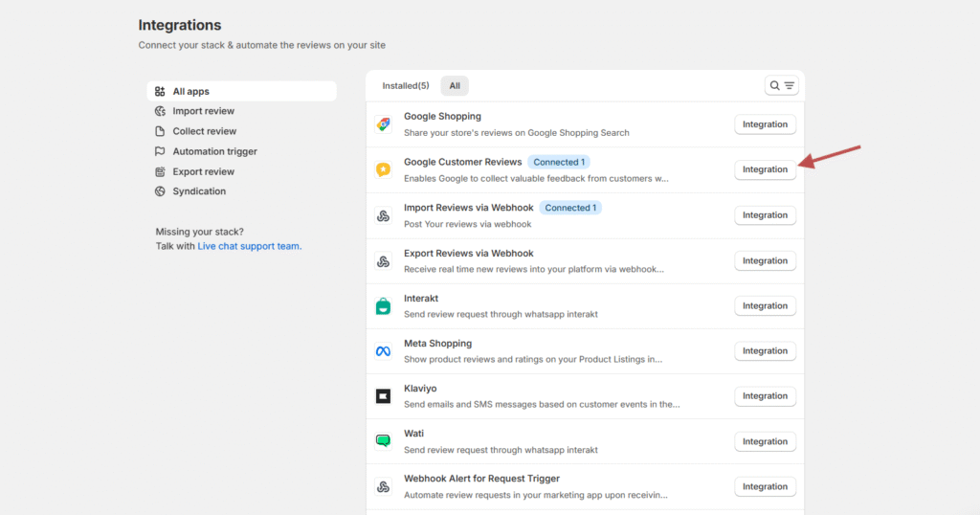Click the Google Shopping app icon
This screenshot has width=980, height=515.
coord(383,124)
